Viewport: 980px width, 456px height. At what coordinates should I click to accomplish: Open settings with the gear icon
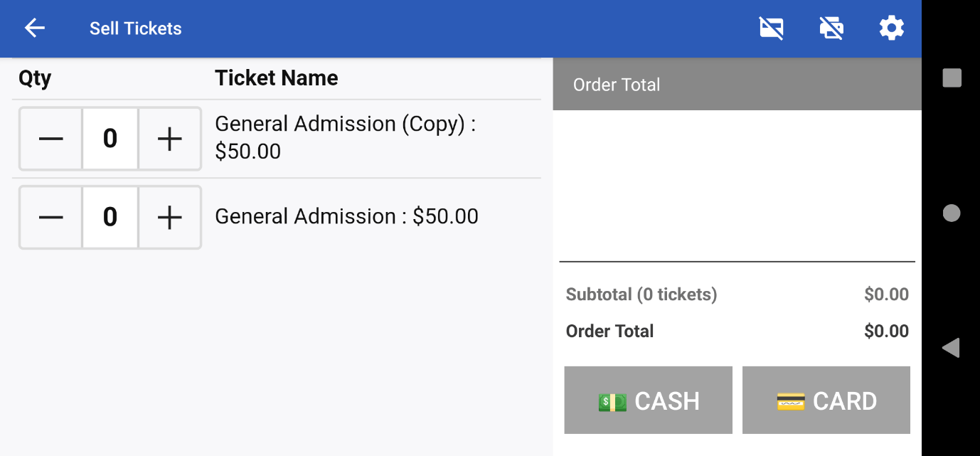(x=891, y=28)
